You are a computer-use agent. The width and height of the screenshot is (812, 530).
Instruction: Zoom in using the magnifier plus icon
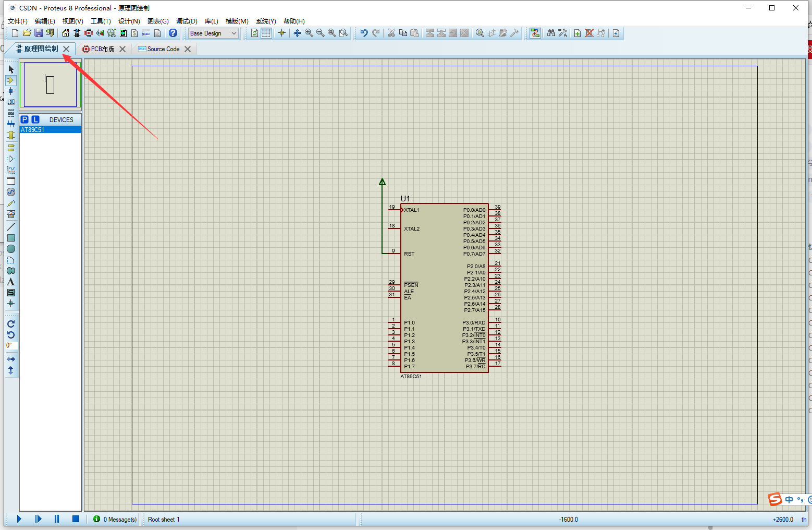309,33
